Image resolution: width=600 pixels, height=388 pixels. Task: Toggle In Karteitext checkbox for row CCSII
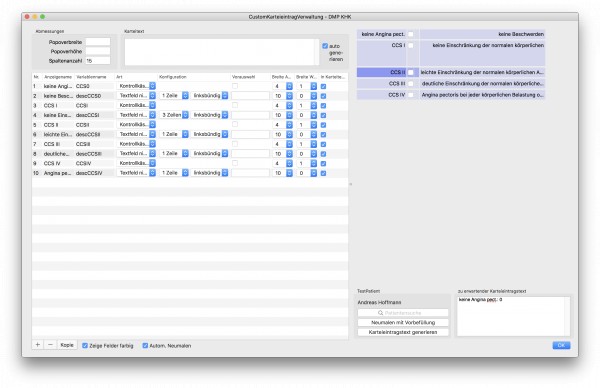323,124
